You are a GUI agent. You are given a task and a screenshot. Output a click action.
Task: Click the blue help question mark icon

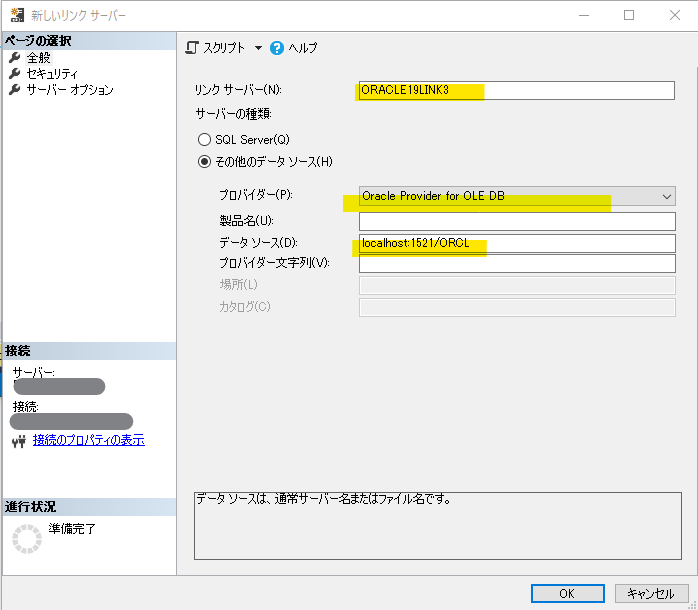(x=277, y=48)
